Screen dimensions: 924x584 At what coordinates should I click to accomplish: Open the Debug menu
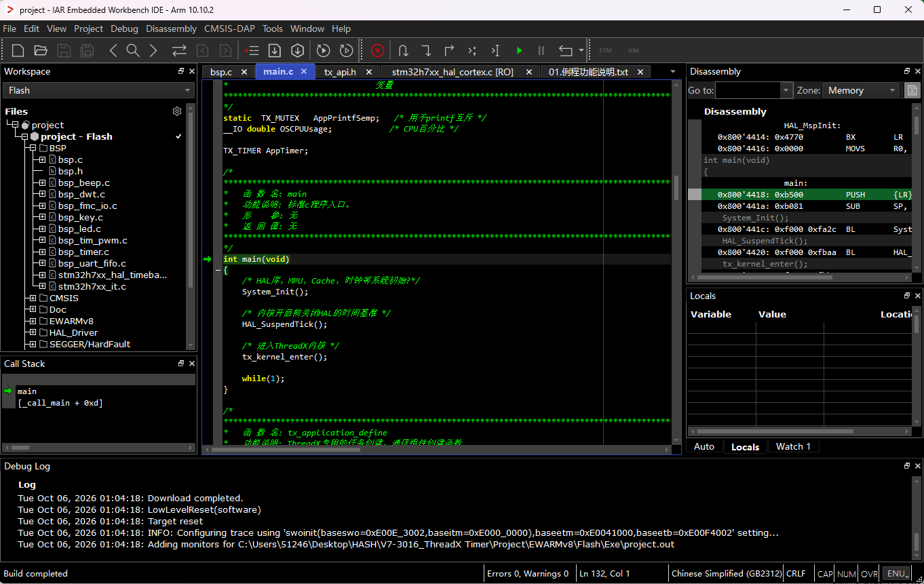pyautogui.click(x=124, y=28)
